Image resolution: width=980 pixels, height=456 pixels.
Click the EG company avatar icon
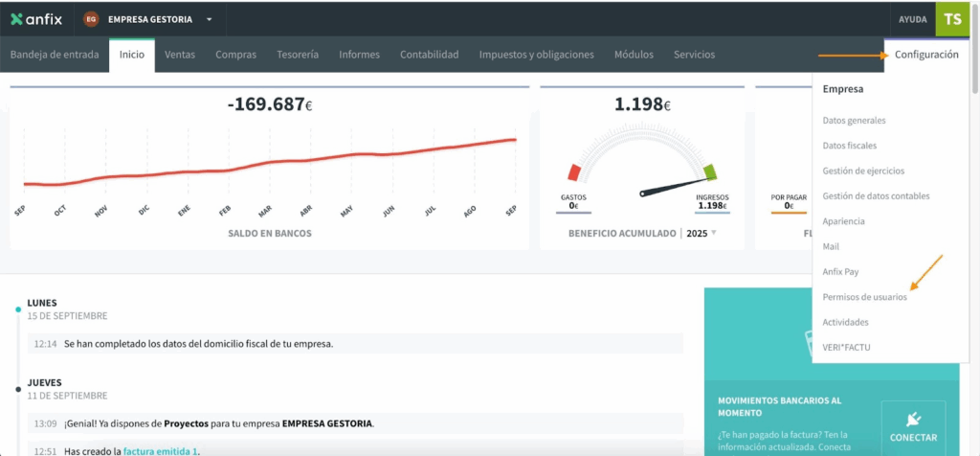[x=91, y=19]
